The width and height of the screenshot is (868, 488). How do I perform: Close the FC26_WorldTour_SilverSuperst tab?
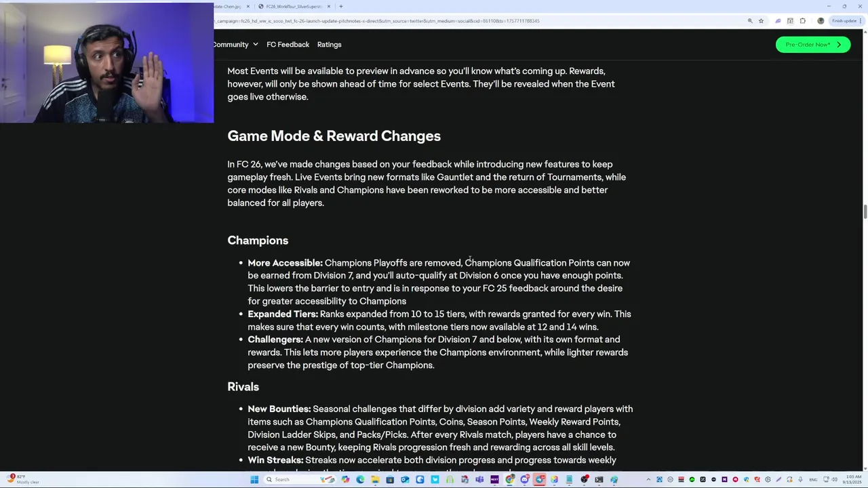click(329, 6)
